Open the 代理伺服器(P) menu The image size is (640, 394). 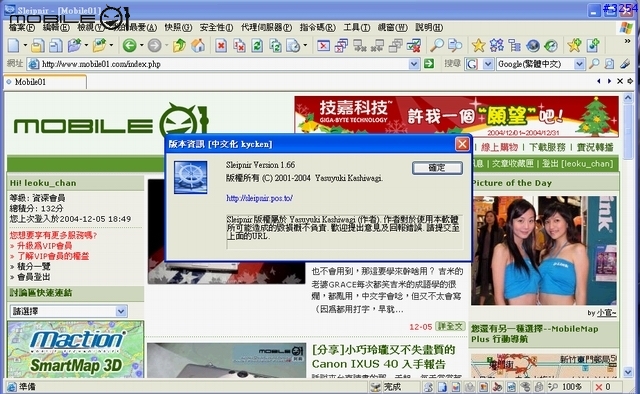coord(266,27)
